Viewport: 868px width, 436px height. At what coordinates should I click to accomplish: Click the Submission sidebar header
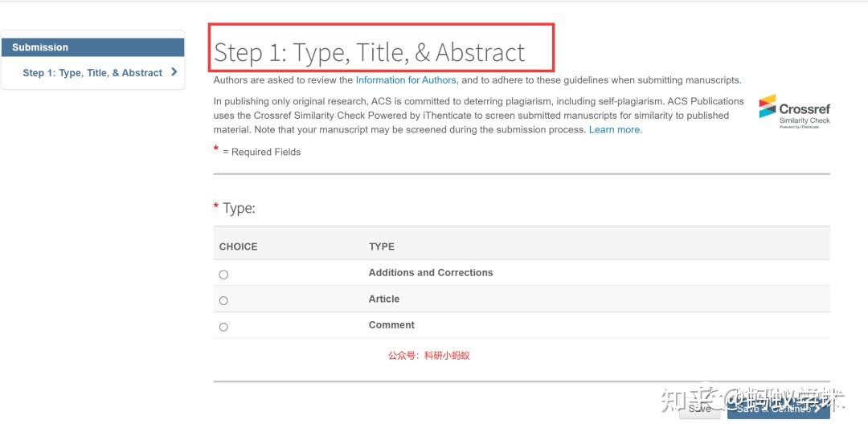pos(40,47)
